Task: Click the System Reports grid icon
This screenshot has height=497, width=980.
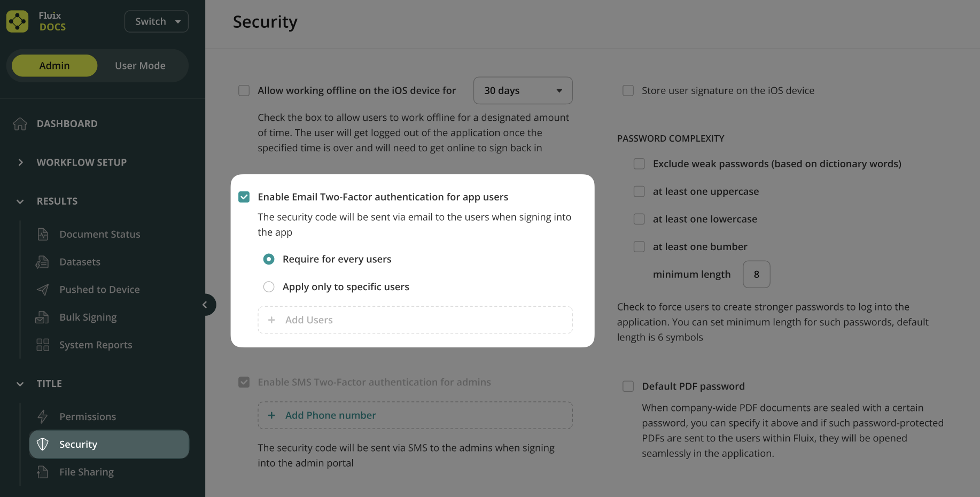Action: 43,345
